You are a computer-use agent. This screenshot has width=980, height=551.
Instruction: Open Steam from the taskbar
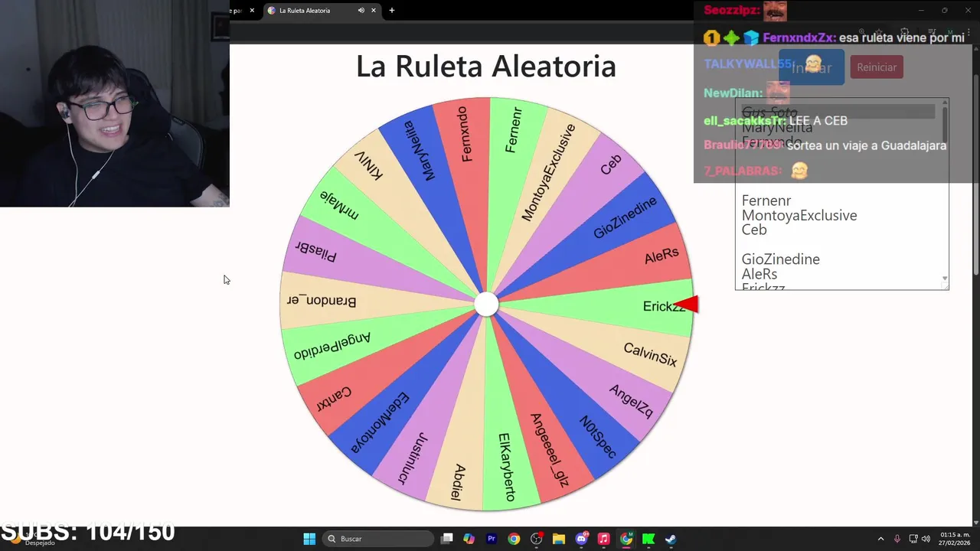pyautogui.click(x=671, y=539)
